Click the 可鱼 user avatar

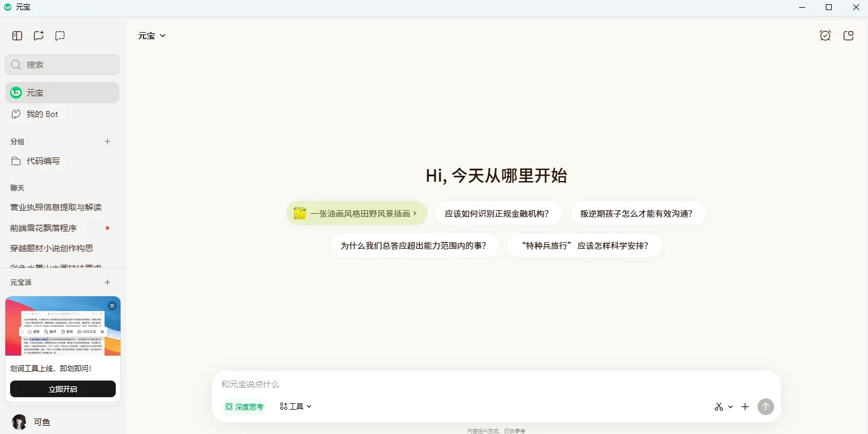point(20,422)
